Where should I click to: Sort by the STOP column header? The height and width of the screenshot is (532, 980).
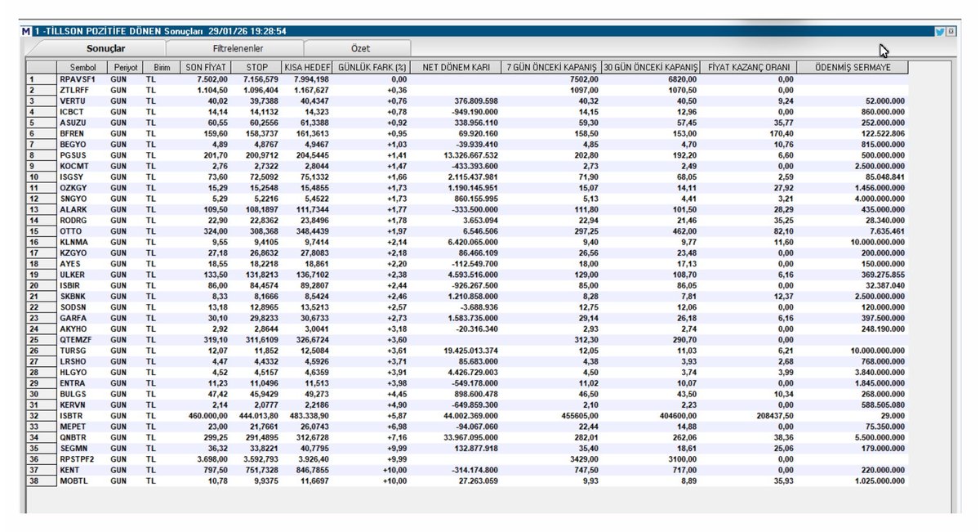click(x=255, y=67)
